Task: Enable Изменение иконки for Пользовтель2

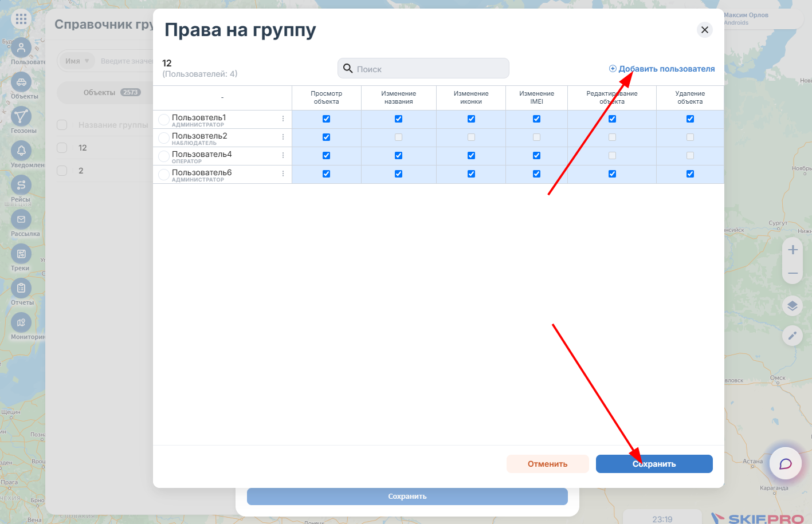Action: pyautogui.click(x=471, y=137)
